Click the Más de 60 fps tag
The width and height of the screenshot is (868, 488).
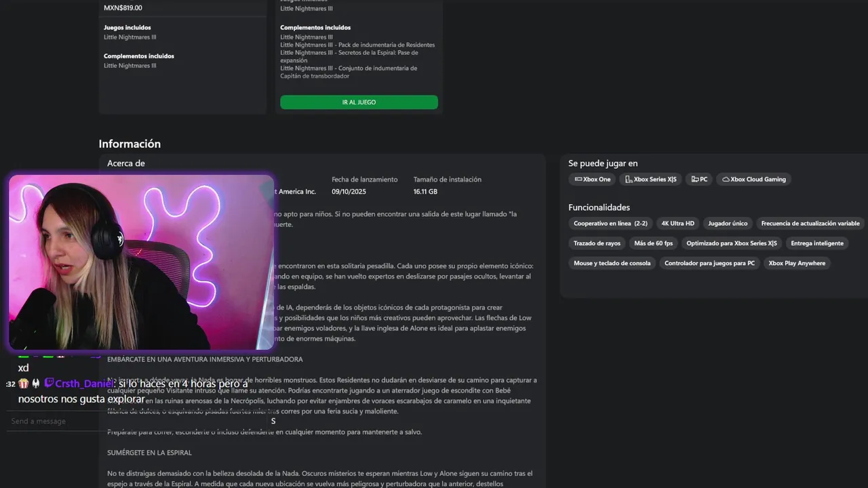click(x=653, y=243)
